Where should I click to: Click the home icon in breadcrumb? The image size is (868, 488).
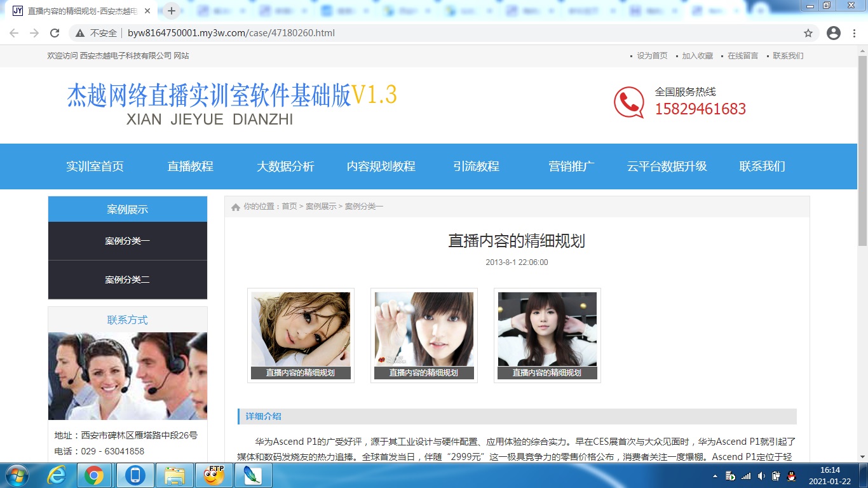pyautogui.click(x=236, y=207)
